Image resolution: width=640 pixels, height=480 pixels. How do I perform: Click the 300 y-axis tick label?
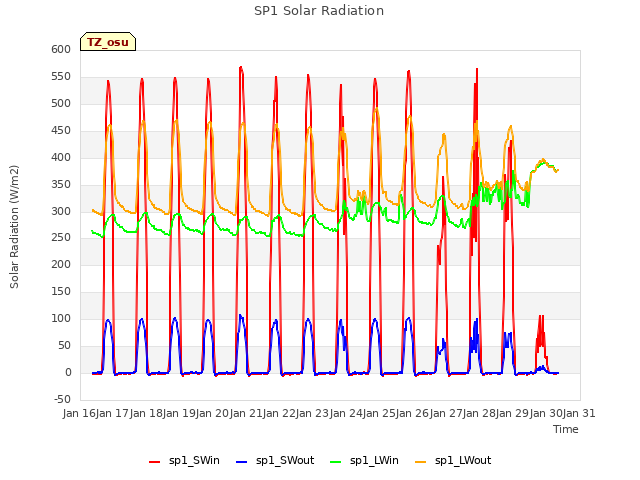[61, 211]
